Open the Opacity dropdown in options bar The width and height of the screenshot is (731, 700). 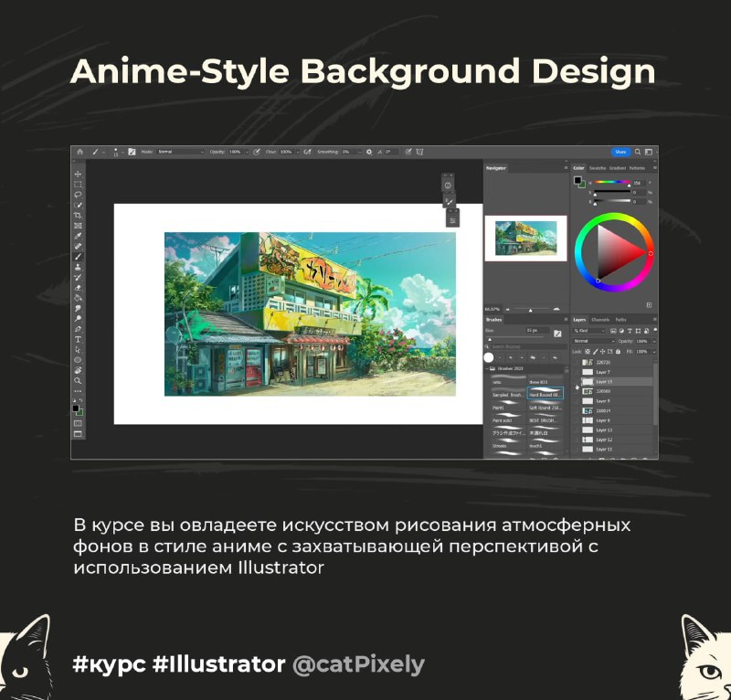point(247,152)
